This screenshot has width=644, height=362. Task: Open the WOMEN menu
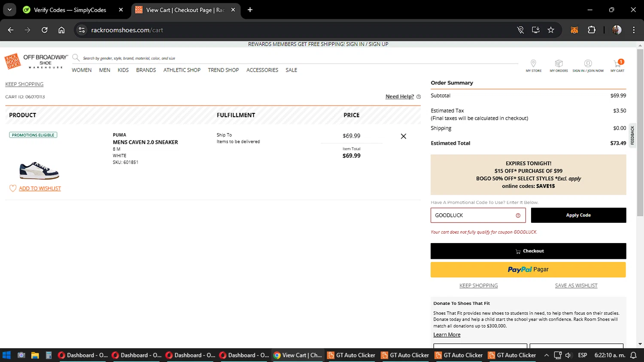tap(82, 70)
